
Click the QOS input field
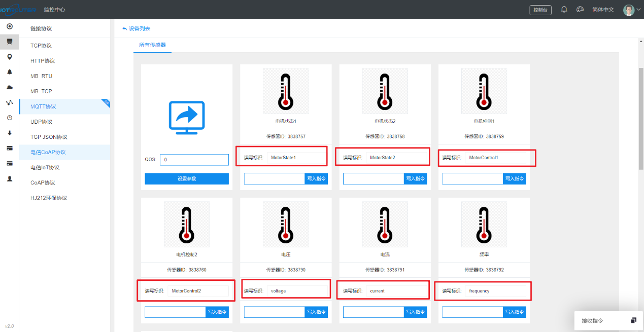click(194, 160)
